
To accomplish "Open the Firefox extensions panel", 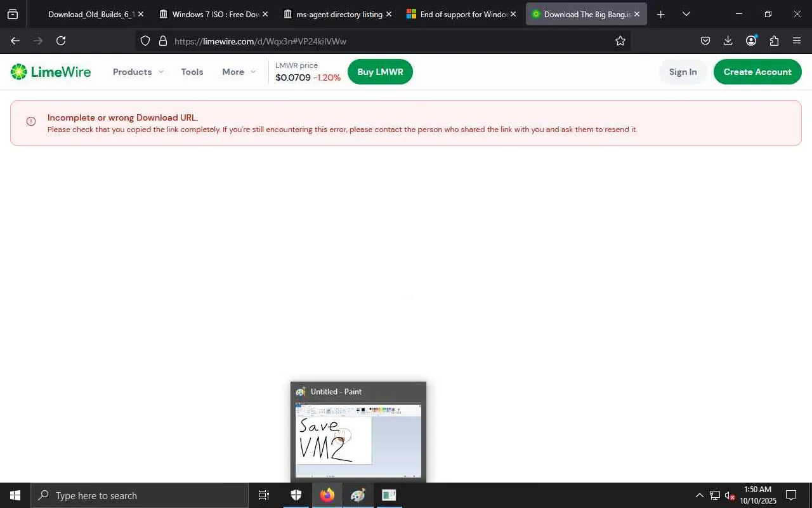I will pyautogui.click(x=774, y=41).
